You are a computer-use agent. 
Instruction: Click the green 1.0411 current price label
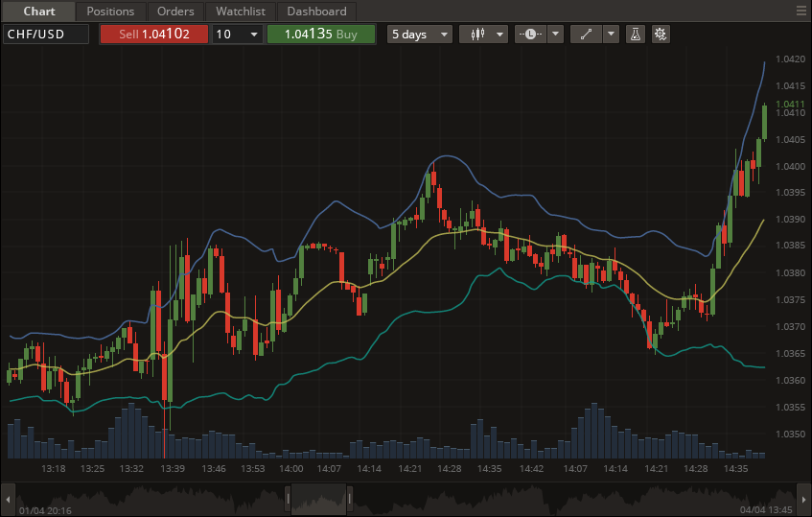(x=790, y=105)
